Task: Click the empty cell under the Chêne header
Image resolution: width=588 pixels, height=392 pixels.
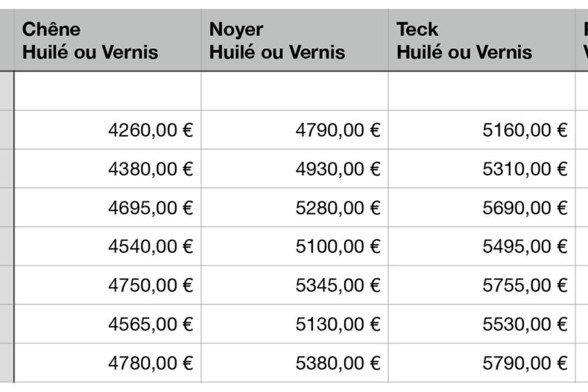Action: (x=107, y=91)
